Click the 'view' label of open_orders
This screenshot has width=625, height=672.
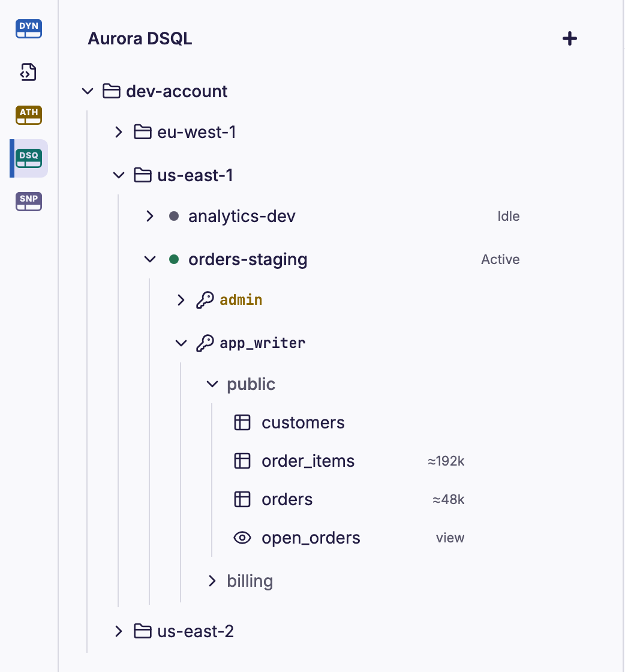(450, 538)
